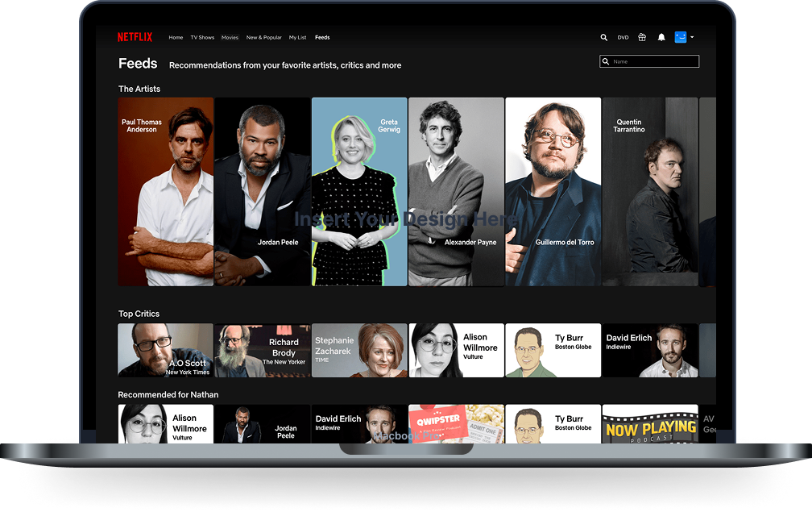Go to TV Shows

pyautogui.click(x=202, y=38)
